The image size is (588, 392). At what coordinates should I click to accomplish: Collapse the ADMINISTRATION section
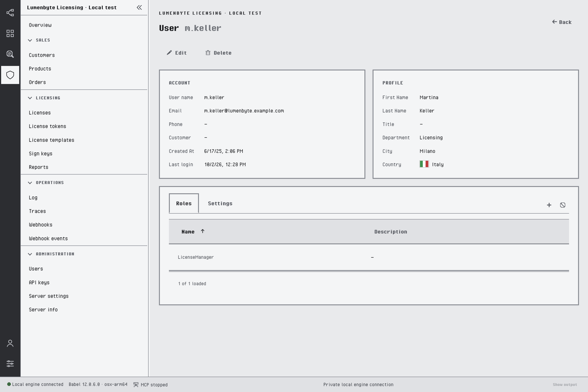pos(51,254)
